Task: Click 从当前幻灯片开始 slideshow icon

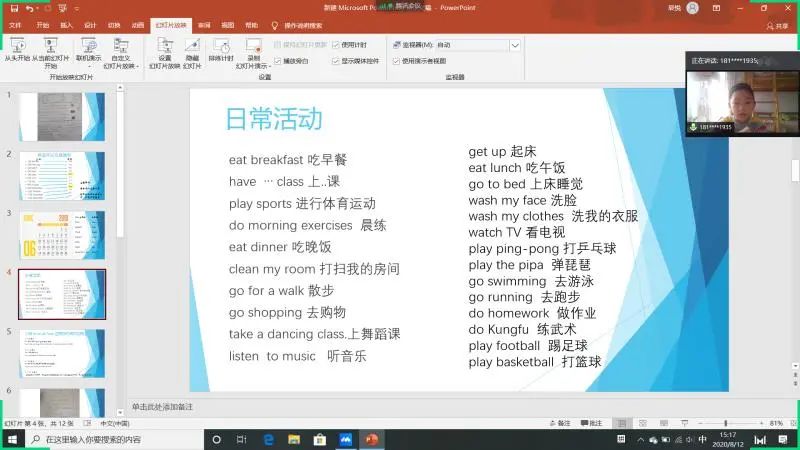Action: coord(50,45)
